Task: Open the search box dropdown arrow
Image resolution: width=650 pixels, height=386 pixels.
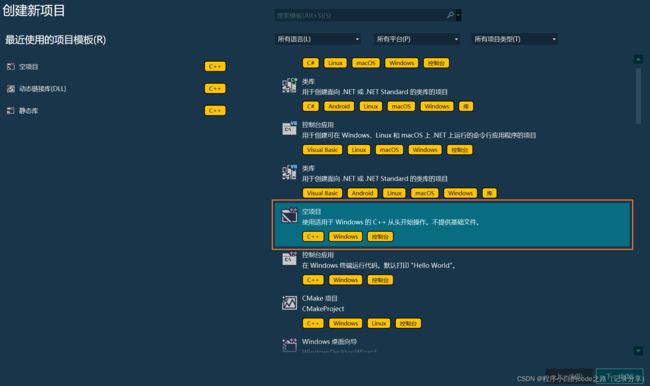Action: pyautogui.click(x=458, y=15)
